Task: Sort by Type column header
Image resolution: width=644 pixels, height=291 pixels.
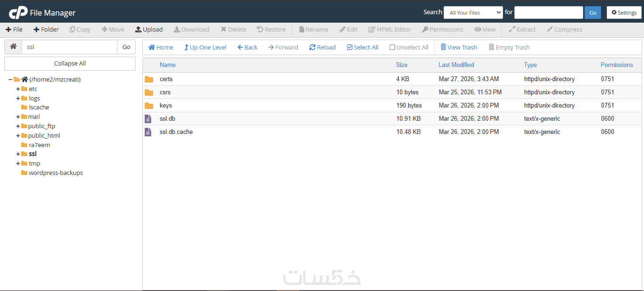Action: [530, 65]
